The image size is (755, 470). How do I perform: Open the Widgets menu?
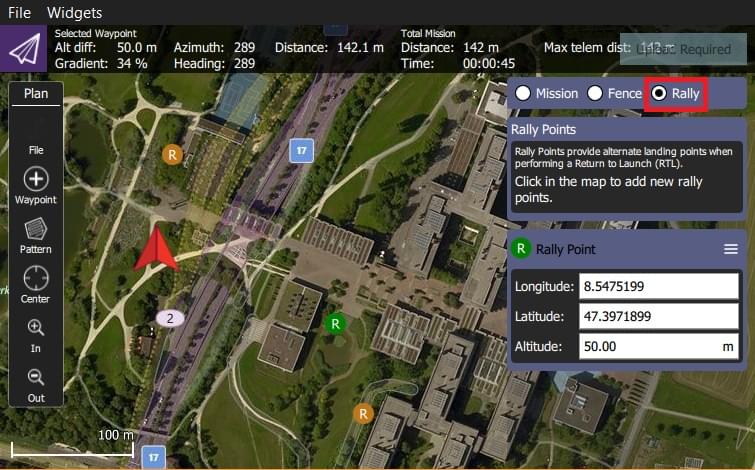coord(74,13)
